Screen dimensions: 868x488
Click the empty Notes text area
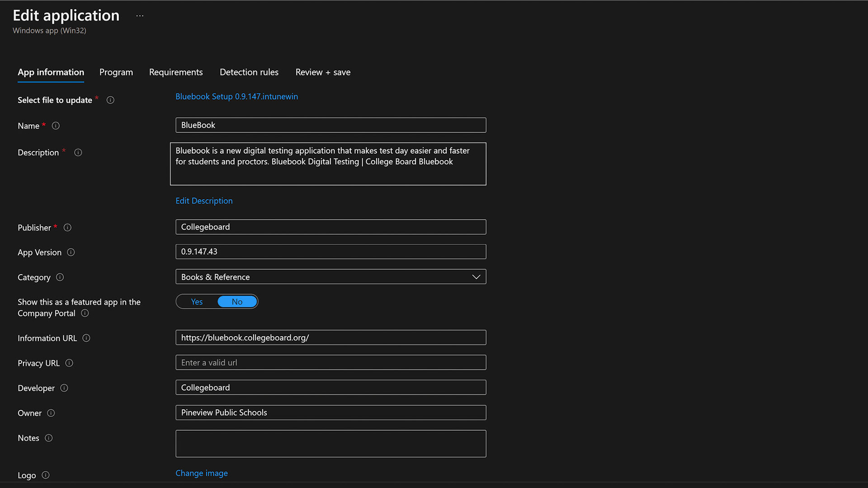331,444
